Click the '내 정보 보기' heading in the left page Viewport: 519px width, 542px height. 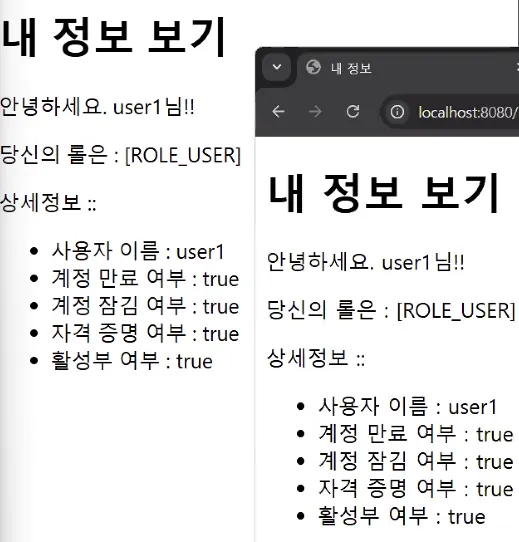coord(114,37)
